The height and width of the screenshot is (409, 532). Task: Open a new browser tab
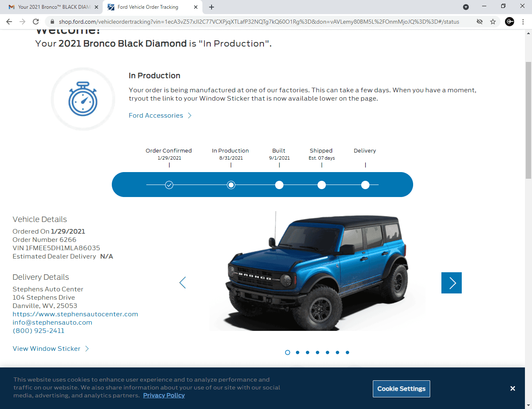point(212,7)
